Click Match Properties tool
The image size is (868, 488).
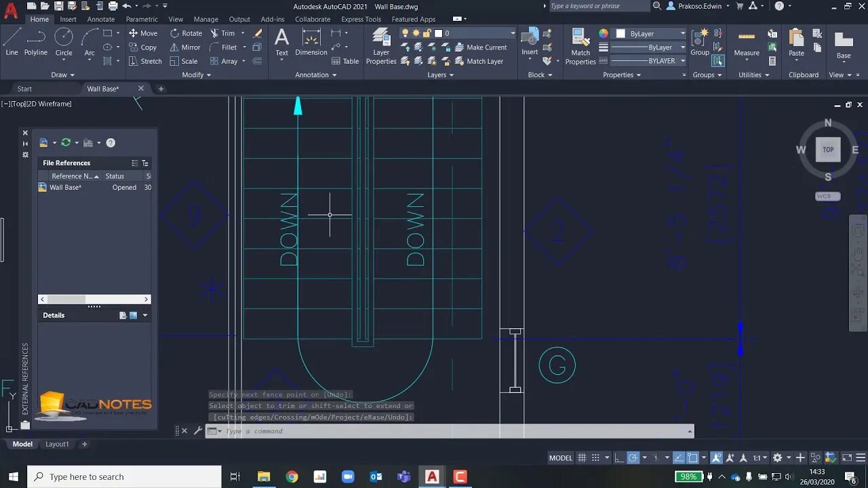tap(580, 46)
